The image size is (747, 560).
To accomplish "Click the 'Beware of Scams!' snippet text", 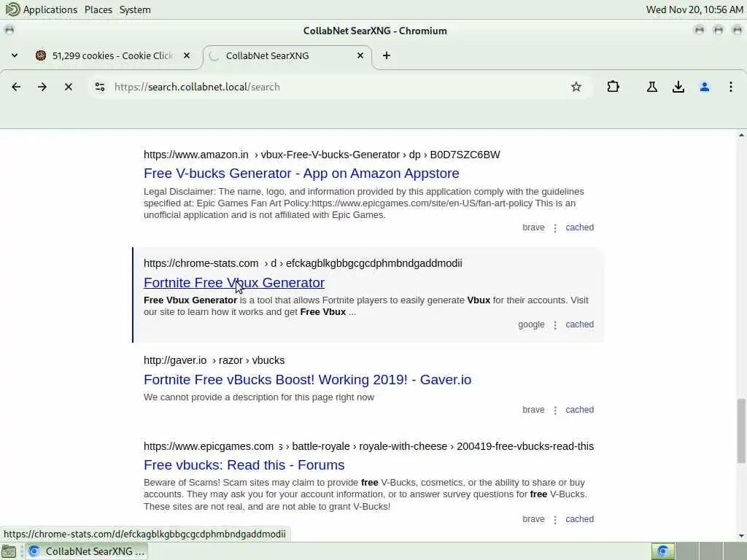I will coord(365,494).
